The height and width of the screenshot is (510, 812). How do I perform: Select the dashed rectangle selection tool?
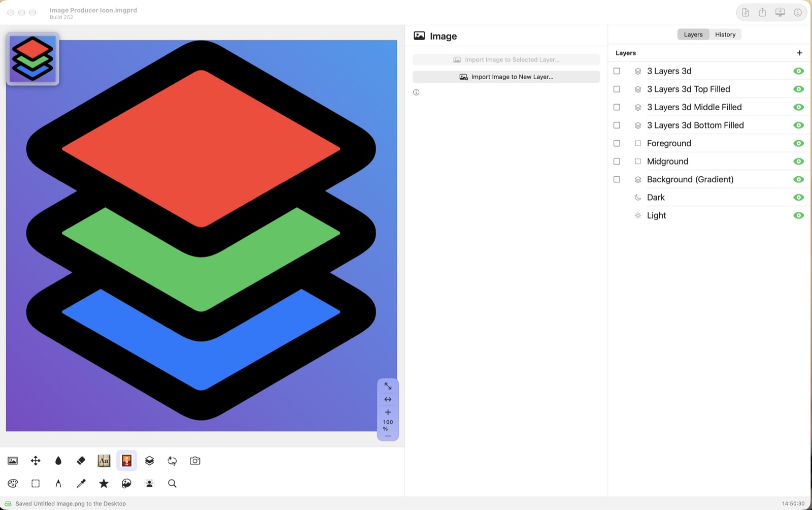[36, 484]
